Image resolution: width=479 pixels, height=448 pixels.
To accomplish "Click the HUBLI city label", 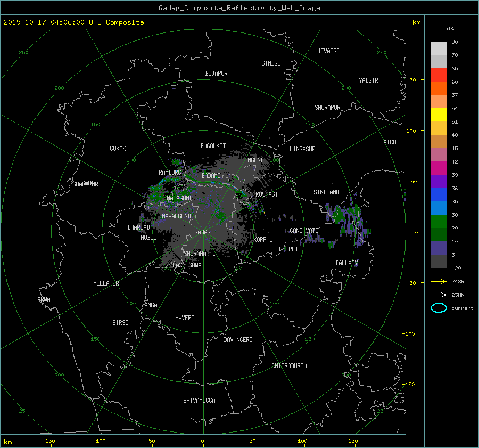I will 148,237.
